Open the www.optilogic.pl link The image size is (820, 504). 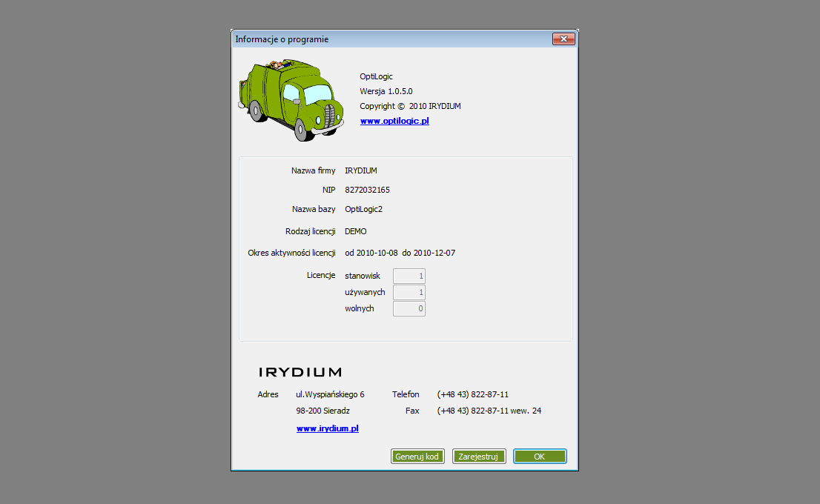(x=394, y=121)
